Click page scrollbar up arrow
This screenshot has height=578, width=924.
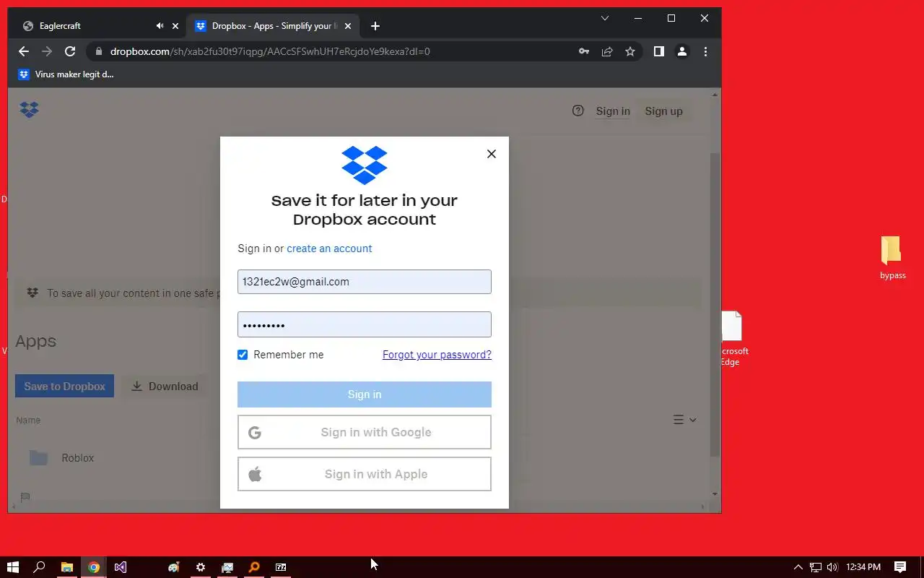point(715,95)
